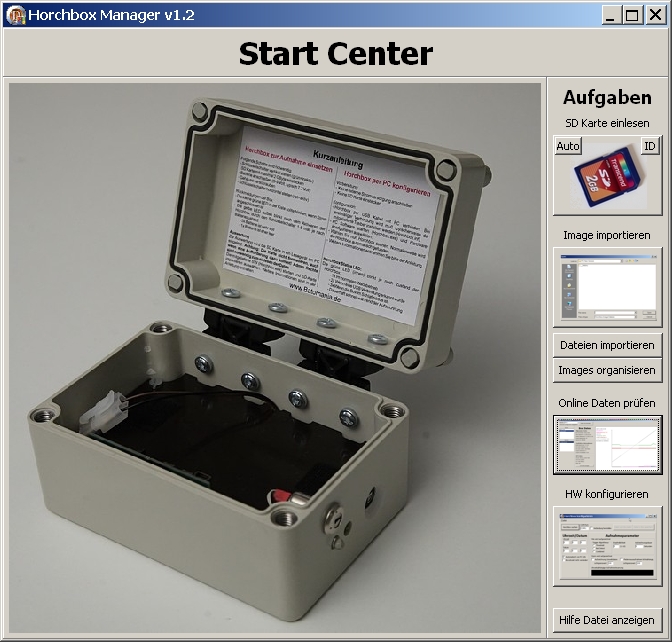Maximize the Horchbox Manager window
Image resolution: width=672 pixels, height=642 pixels.
point(632,15)
